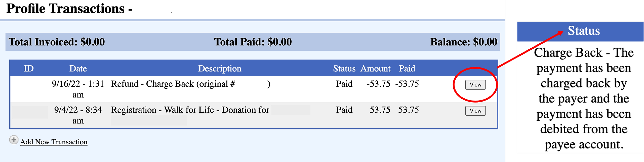
Task: Click the Description column header
Action: coord(220,69)
